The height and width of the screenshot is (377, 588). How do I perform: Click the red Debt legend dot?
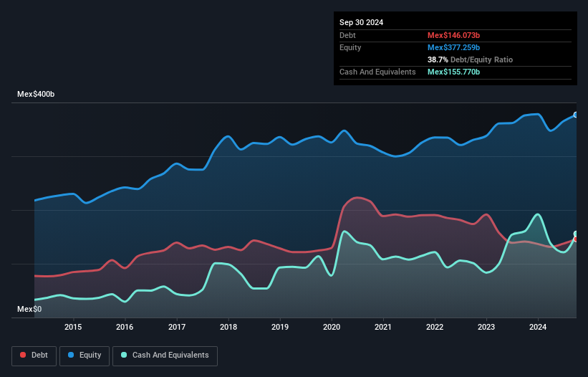tap(23, 355)
